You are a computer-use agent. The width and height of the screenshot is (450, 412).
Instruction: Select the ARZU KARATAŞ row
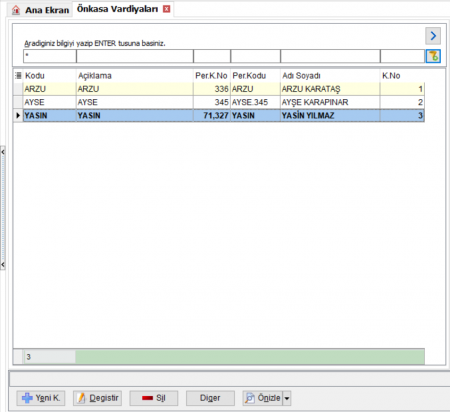point(224,89)
